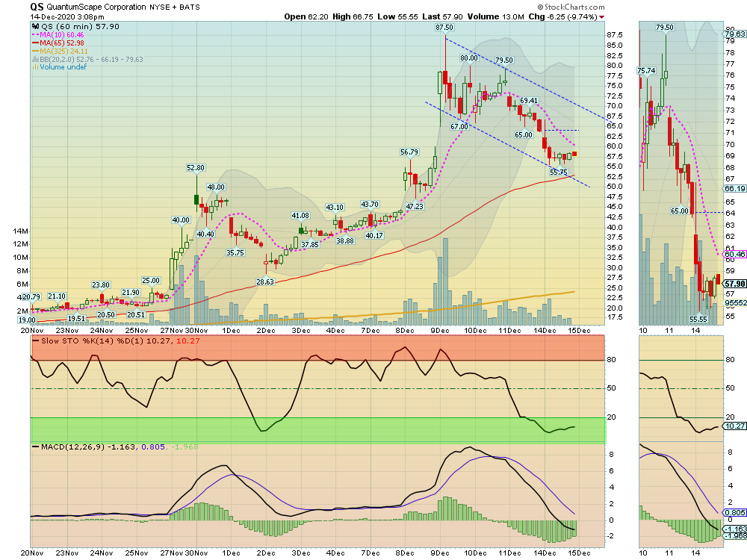The image size is (747, 560).
Task: Click the Volume undef legend label
Action: click(x=63, y=67)
